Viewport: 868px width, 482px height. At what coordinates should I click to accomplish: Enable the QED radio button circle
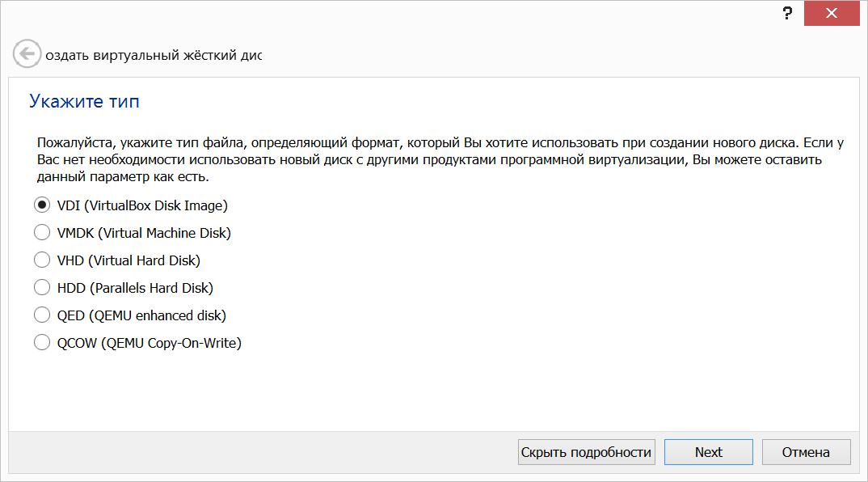click(42, 315)
